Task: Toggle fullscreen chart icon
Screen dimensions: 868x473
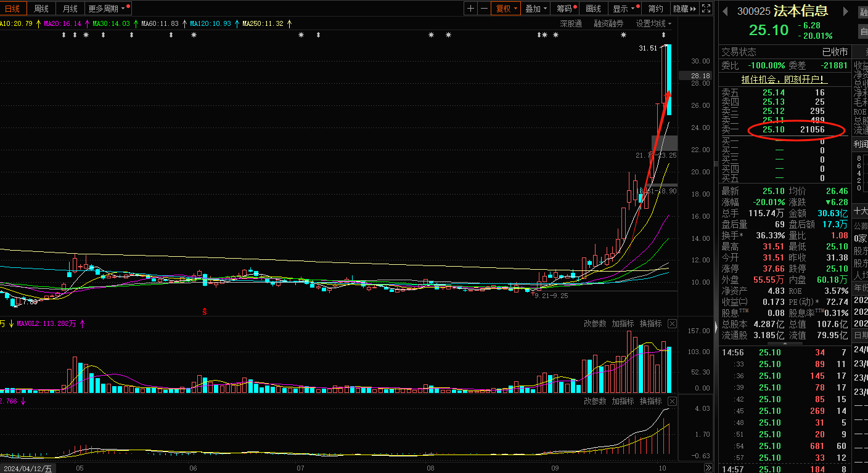Action: [706, 8]
